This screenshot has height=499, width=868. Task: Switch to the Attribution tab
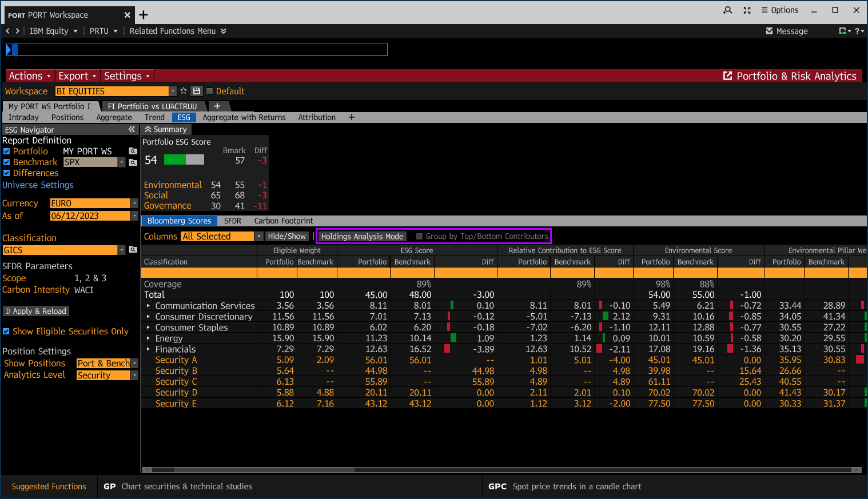[x=317, y=117]
